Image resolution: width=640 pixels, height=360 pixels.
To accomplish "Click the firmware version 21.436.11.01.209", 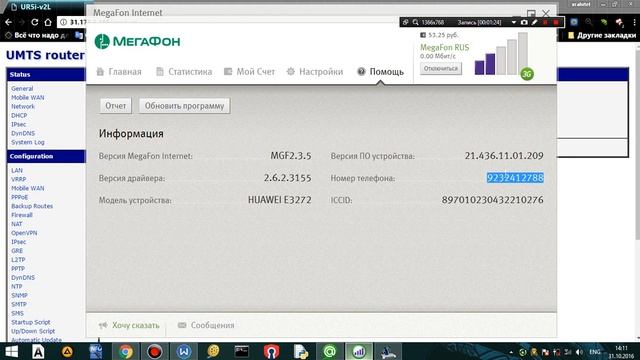I will click(x=504, y=156).
